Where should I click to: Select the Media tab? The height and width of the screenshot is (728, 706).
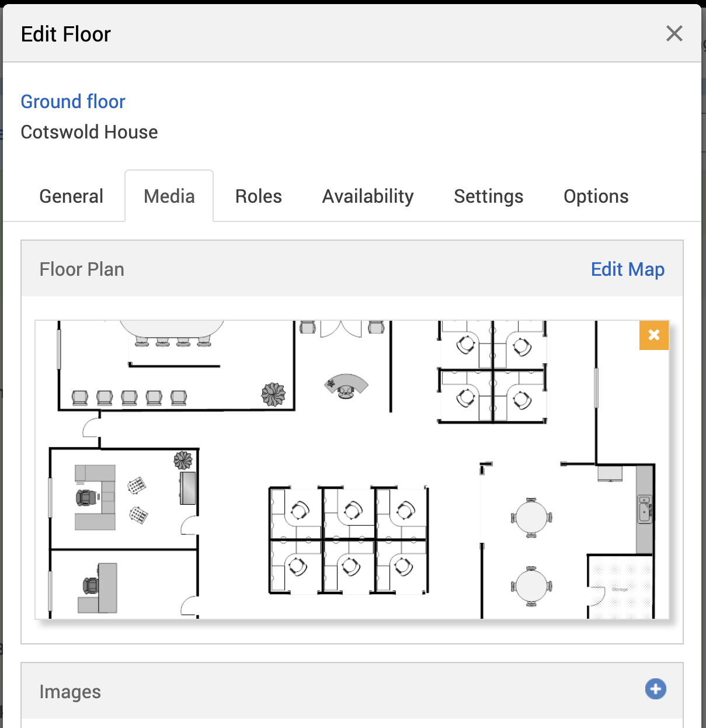tap(169, 196)
